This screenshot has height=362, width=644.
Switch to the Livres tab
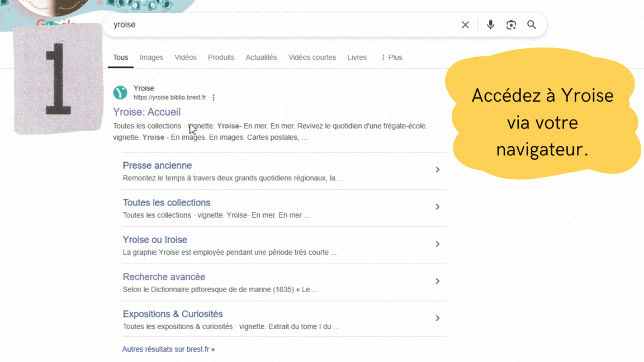pos(357,58)
